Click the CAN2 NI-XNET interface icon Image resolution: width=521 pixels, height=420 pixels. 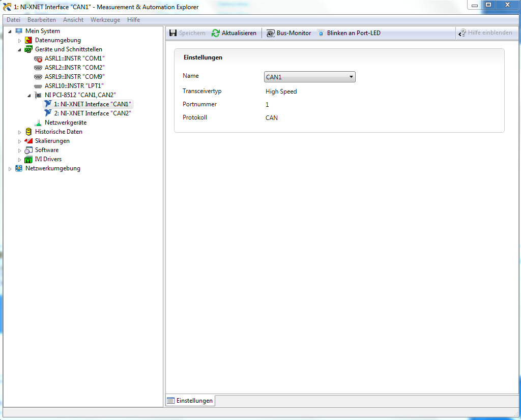(x=48, y=113)
